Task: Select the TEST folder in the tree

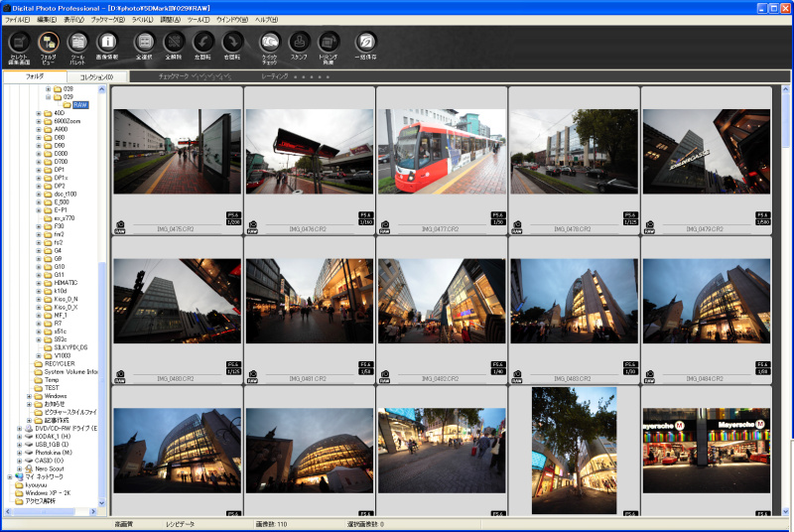Action: 52,388
